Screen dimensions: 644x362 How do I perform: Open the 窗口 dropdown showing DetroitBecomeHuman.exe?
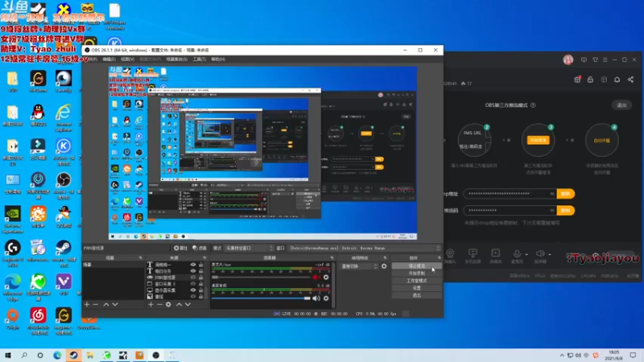coord(364,248)
